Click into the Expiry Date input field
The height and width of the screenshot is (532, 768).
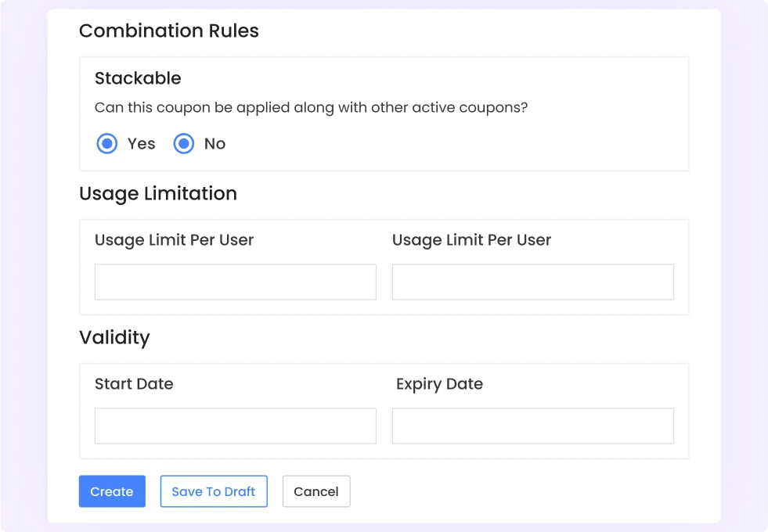pyautogui.click(x=532, y=426)
